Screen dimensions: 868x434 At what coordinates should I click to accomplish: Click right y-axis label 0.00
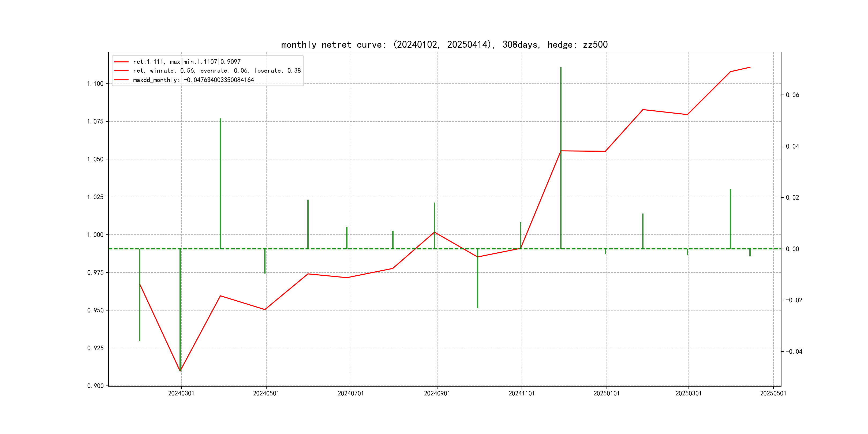point(792,249)
